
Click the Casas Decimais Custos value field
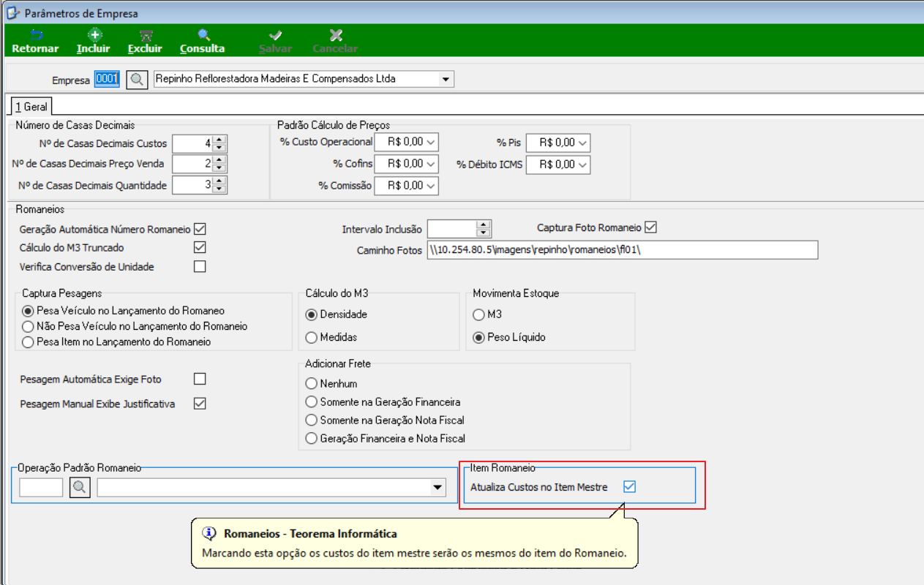click(x=193, y=143)
